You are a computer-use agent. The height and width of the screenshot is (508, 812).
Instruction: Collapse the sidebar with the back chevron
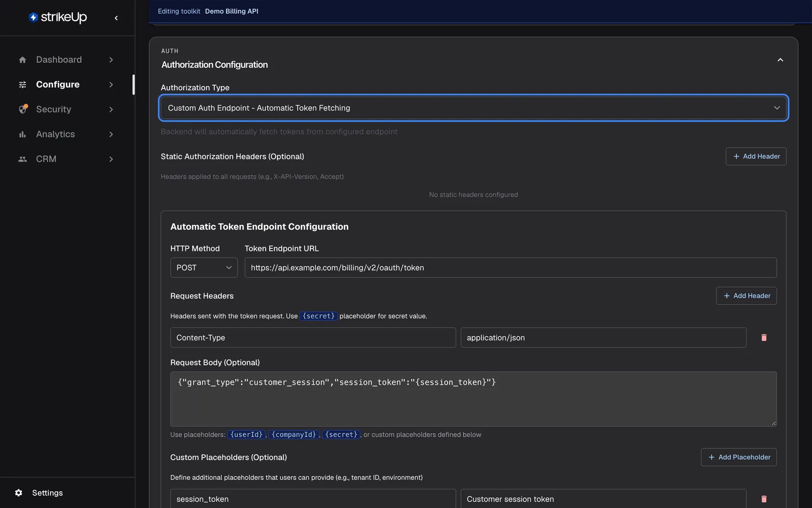[x=116, y=18]
